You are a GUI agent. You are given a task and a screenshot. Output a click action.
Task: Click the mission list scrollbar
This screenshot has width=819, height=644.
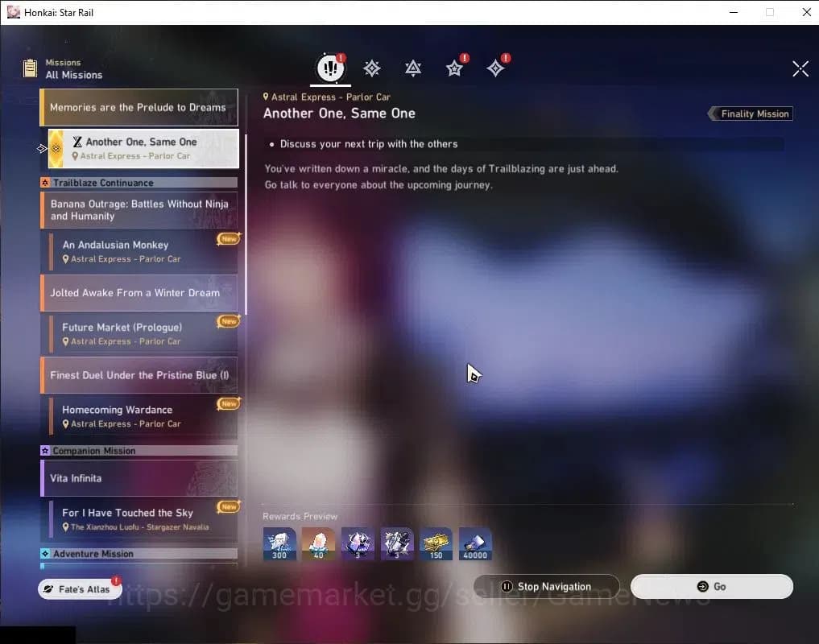click(246, 225)
